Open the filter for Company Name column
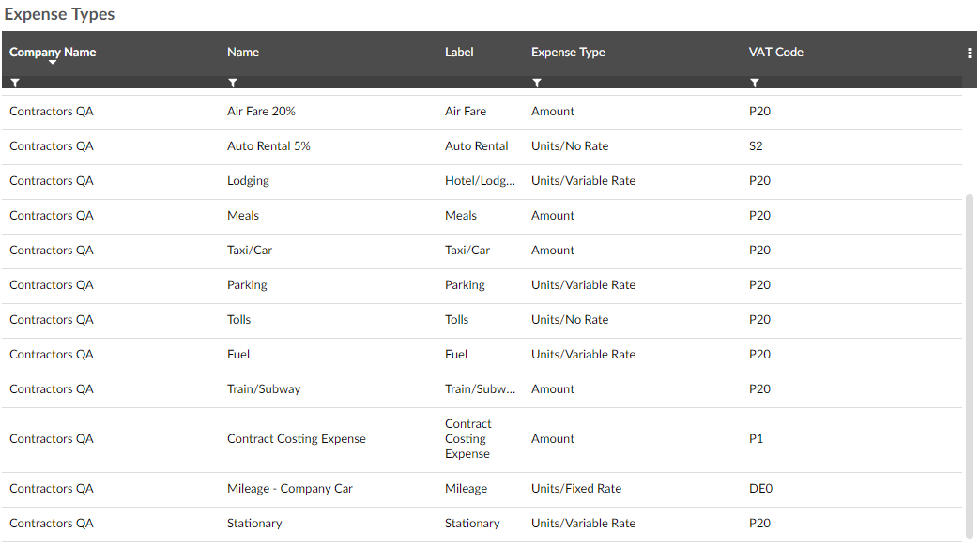 coord(15,83)
